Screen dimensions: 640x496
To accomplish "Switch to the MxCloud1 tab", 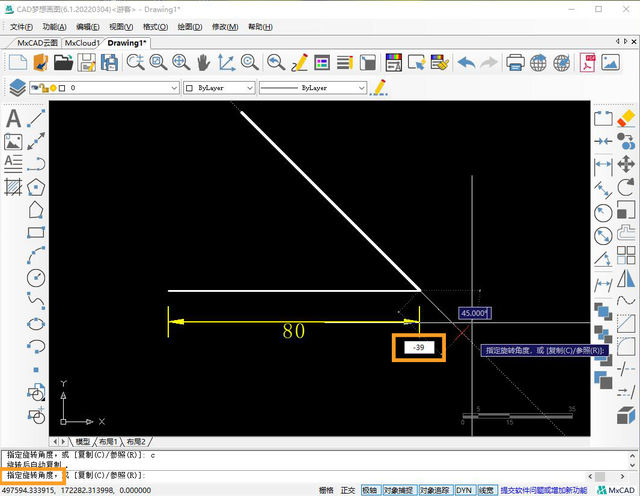I will pyautogui.click(x=82, y=43).
